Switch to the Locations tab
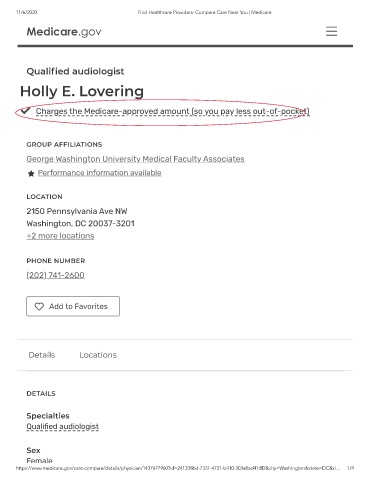The width and height of the screenshot is (370, 480). tap(98, 355)
